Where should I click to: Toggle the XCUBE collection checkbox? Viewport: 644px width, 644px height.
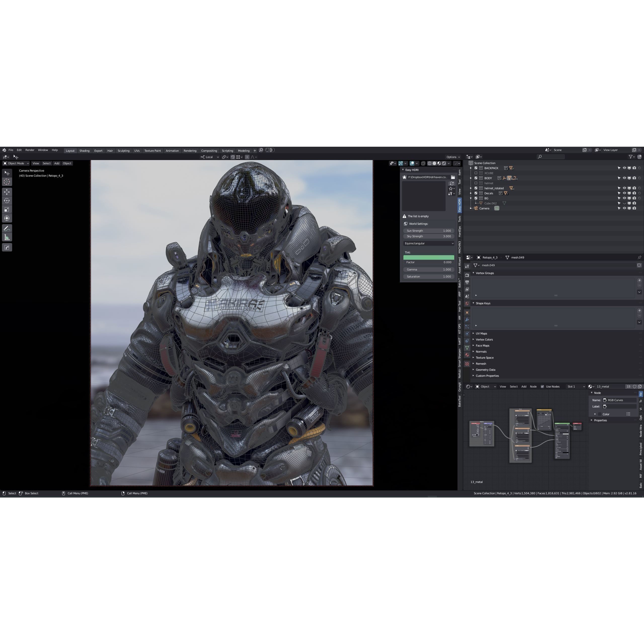(476, 173)
